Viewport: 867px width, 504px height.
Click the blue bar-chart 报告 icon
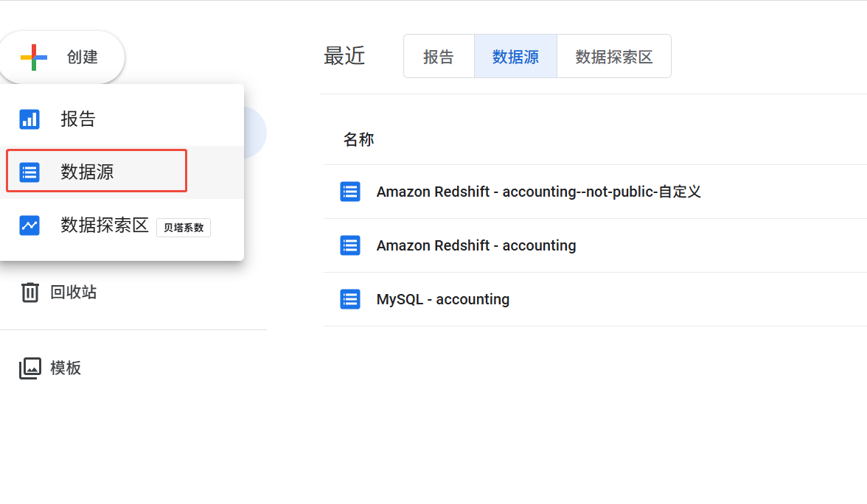coord(29,119)
